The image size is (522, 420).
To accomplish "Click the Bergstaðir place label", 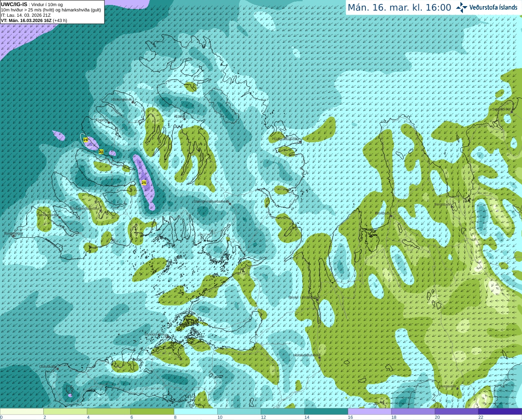I will tap(443, 204).
